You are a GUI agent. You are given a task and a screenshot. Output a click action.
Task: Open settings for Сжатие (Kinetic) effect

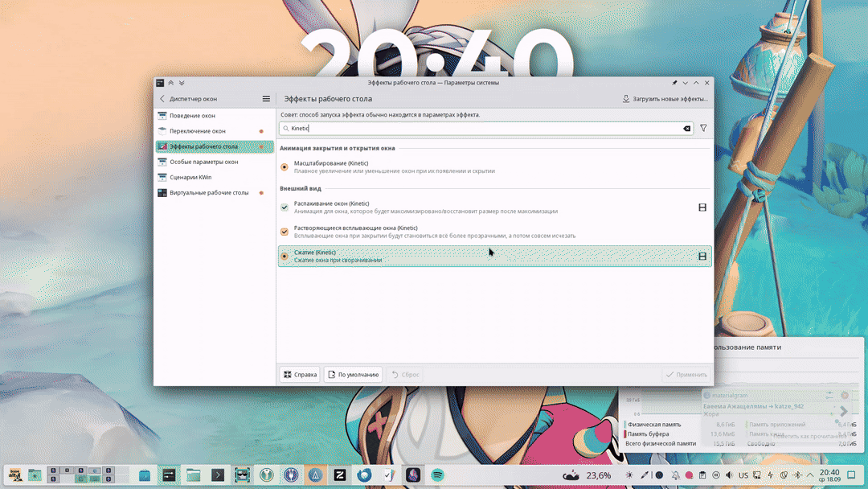click(702, 257)
